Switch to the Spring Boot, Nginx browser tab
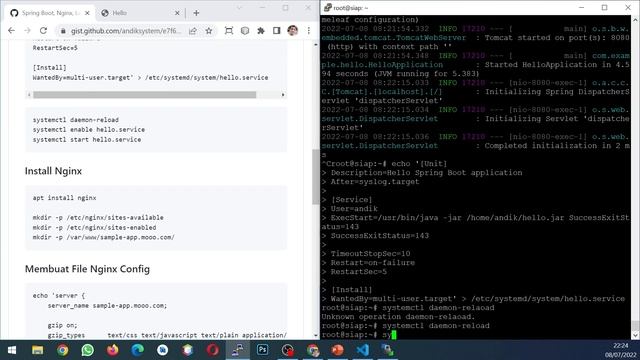The height and width of the screenshot is (360, 640). [50, 13]
